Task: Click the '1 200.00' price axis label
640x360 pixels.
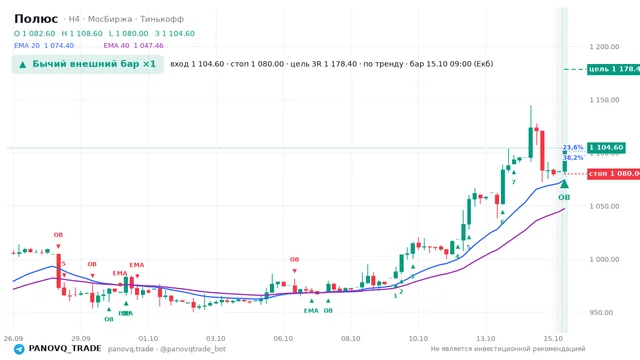Action: 604,47
